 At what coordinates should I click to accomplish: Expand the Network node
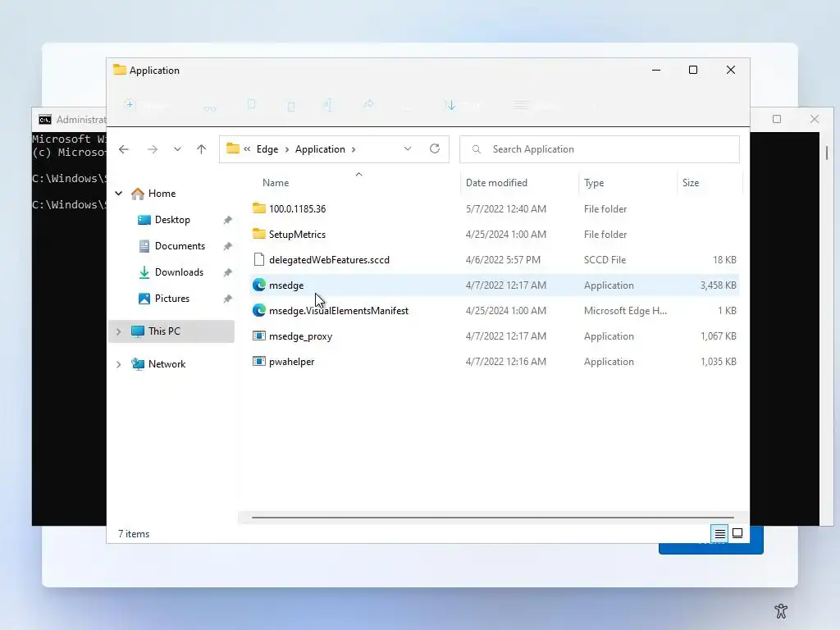click(119, 364)
